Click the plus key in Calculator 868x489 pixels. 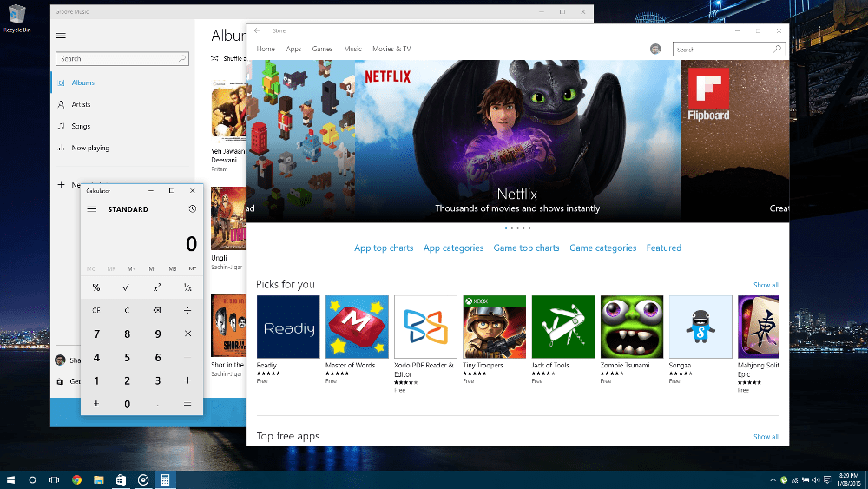[187, 380]
